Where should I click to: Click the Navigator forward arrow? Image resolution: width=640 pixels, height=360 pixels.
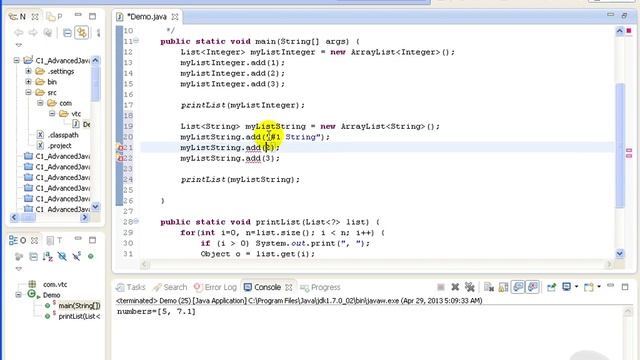pyautogui.click(x=33, y=33)
